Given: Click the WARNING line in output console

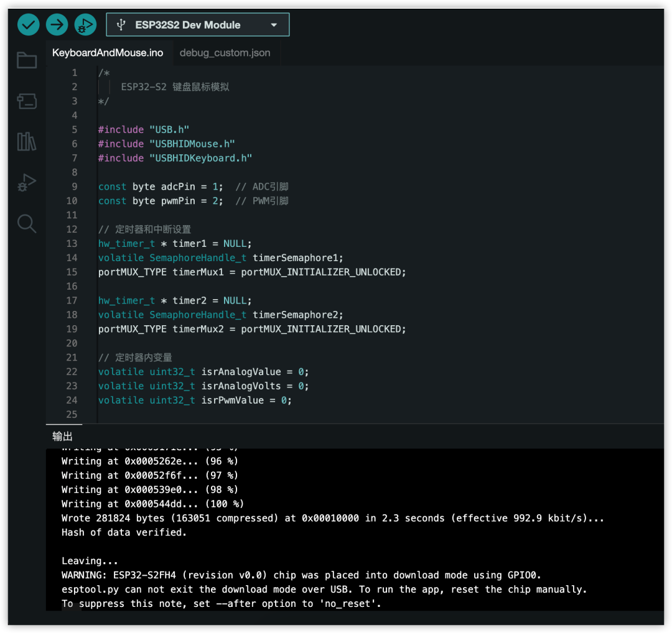Looking at the screenshot, I should click(x=301, y=575).
